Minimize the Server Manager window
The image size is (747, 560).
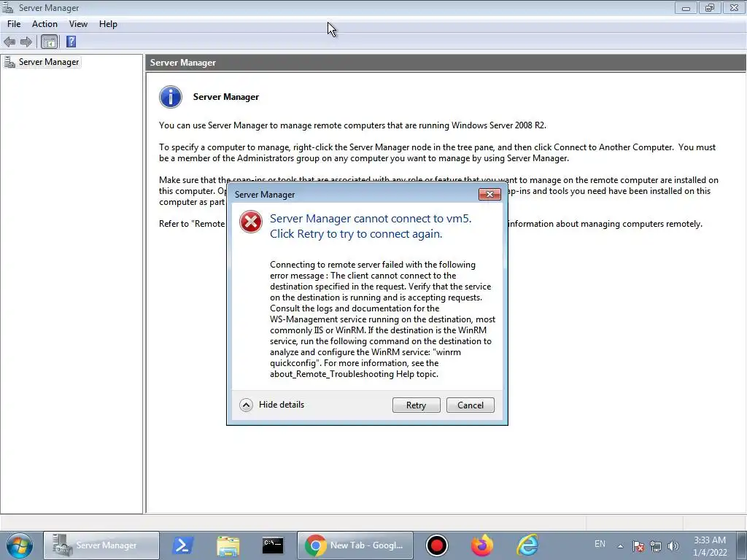[686, 7]
